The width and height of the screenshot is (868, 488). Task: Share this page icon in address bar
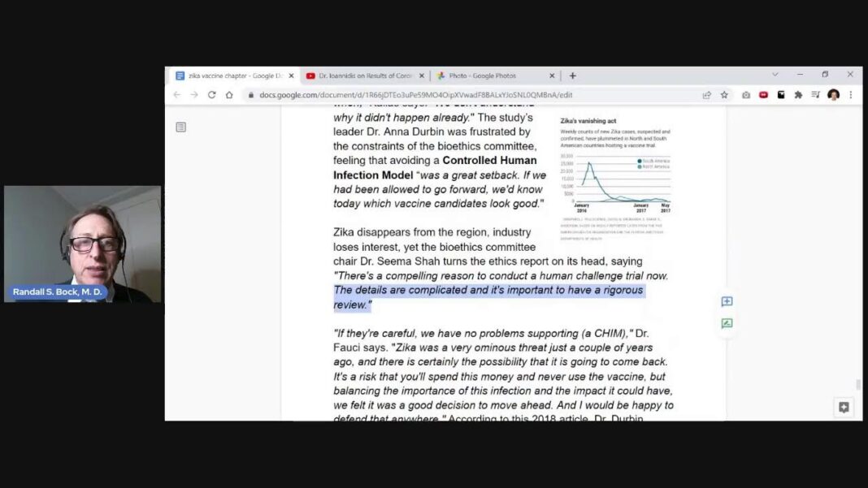pyautogui.click(x=707, y=95)
